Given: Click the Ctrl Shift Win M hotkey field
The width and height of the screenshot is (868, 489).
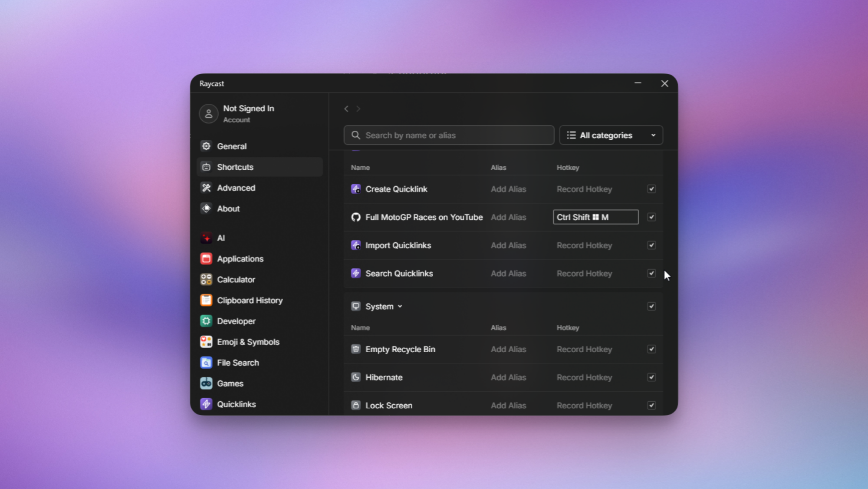Looking at the screenshot, I should coord(595,217).
